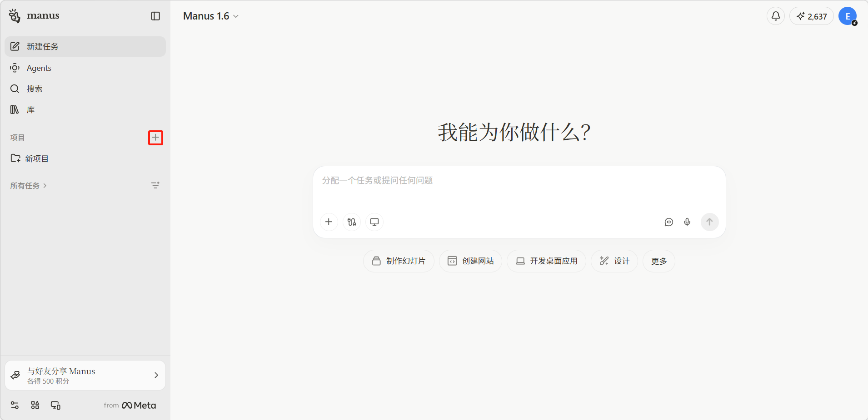Select 新建任务 in the sidebar
Image resolution: width=868 pixels, height=420 pixels.
(85, 47)
